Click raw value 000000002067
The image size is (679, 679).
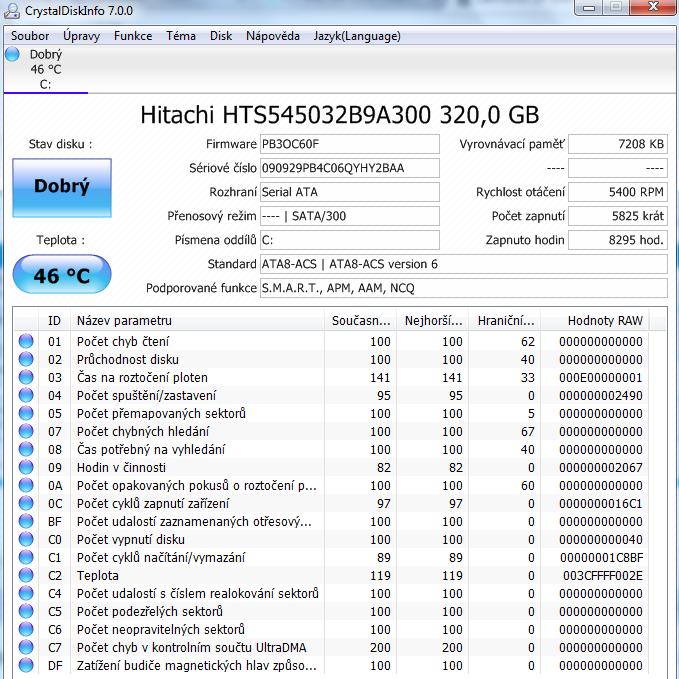coord(601,468)
